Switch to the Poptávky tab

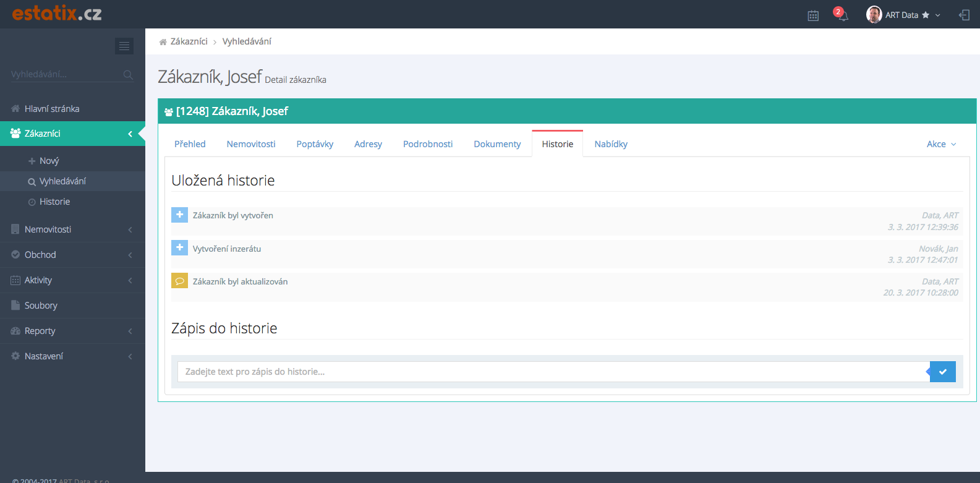click(315, 144)
